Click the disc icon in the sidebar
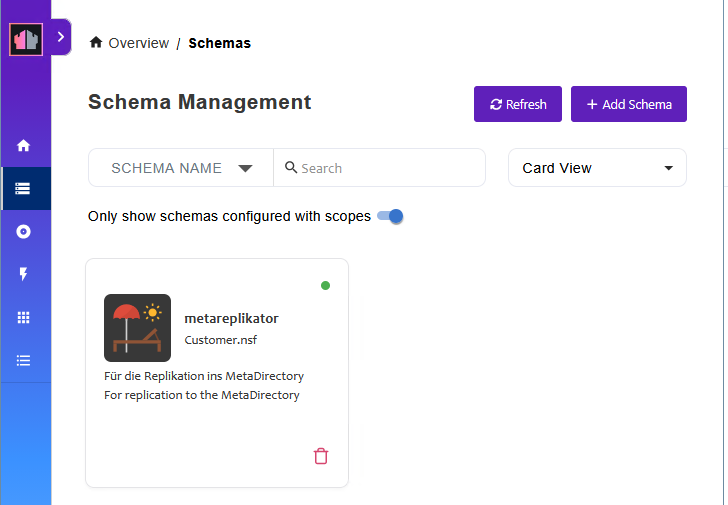 [24, 231]
